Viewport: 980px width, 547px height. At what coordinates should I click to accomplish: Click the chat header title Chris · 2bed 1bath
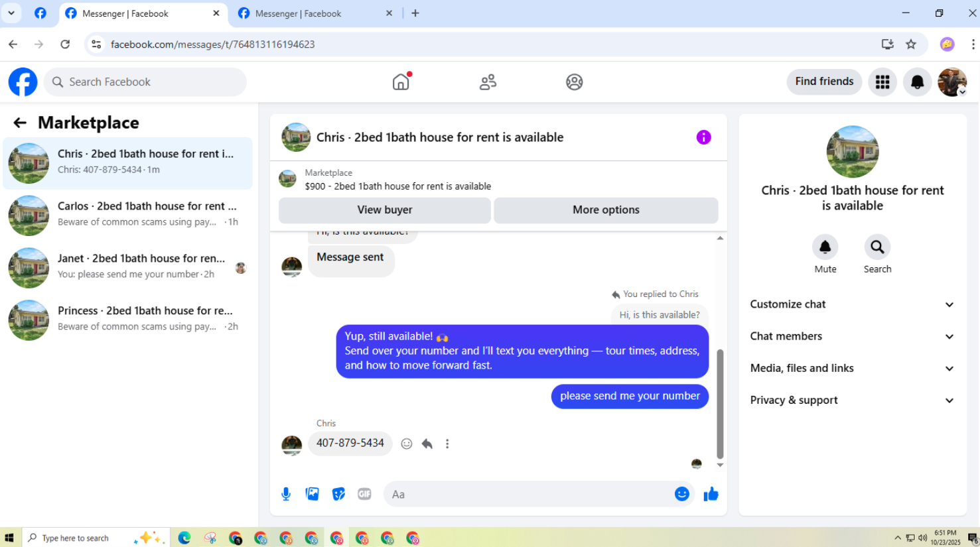pyautogui.click(x=439, y=137)
